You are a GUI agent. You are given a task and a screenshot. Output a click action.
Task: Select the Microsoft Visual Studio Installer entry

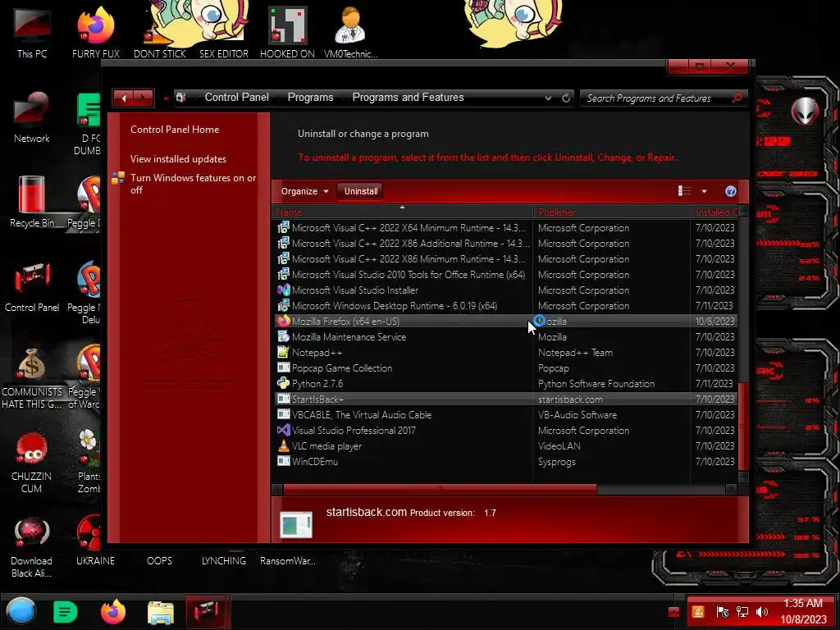click(x=505, y=290)
